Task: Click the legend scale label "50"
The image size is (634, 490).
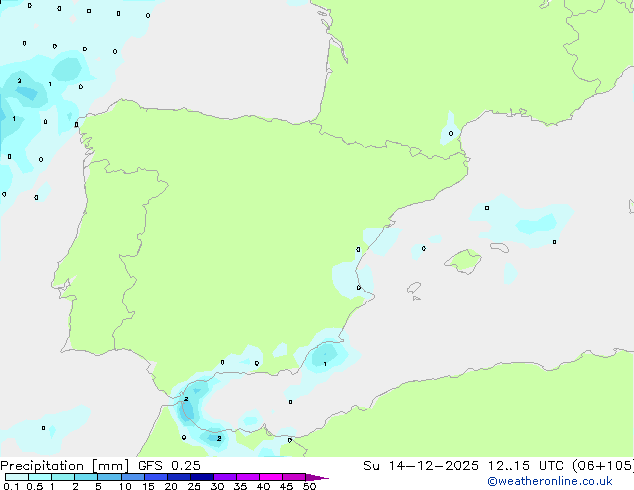Action: coord(309,486)
